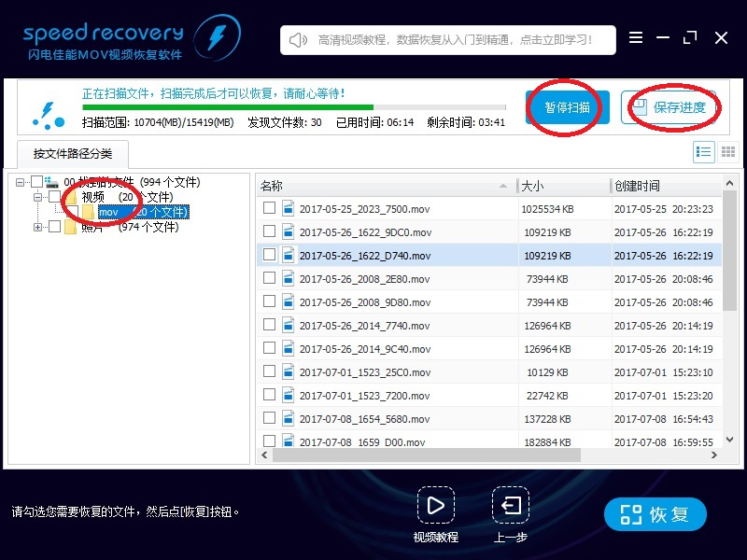747x560 pixels.
Task: Expand the 照片 folder tree node
Action: click(38, 227)
